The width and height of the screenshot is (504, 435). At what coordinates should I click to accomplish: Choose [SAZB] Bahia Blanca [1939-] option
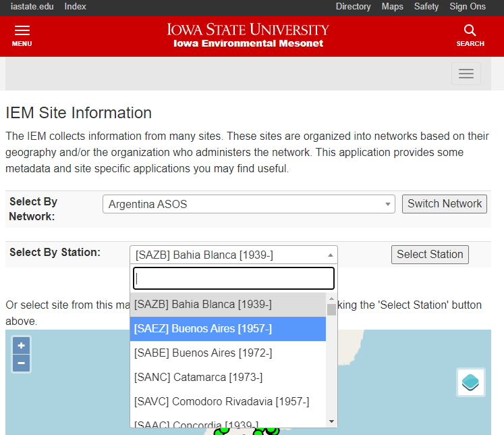[x=228, y=305]
